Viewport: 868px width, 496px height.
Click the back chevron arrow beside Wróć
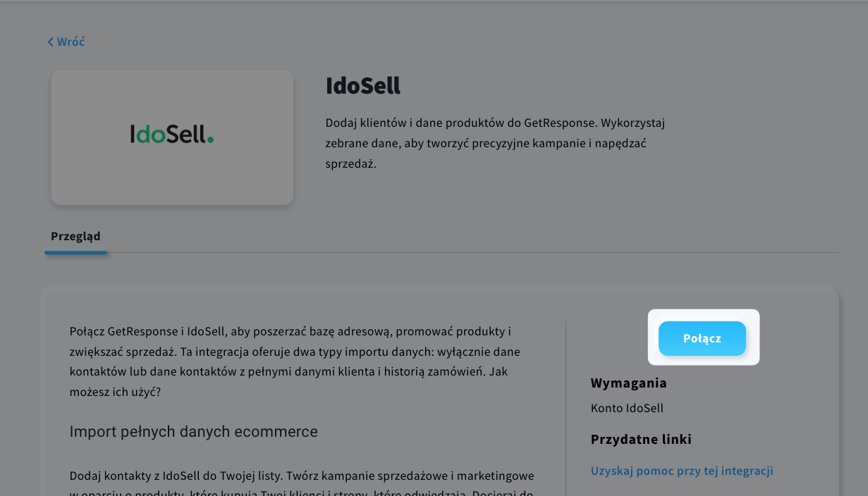50,42
